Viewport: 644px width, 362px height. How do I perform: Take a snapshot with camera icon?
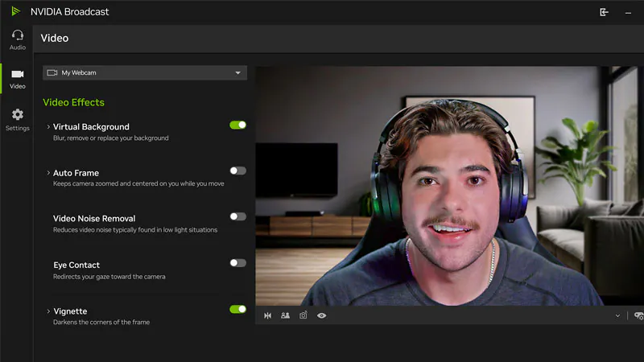coord(303,315)
